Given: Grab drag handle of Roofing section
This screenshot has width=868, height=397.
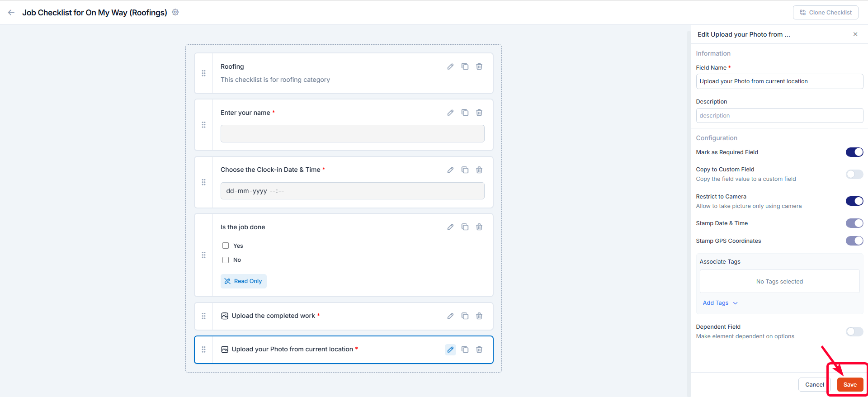Looking at the screenshot, I should (x=203, y=73).
